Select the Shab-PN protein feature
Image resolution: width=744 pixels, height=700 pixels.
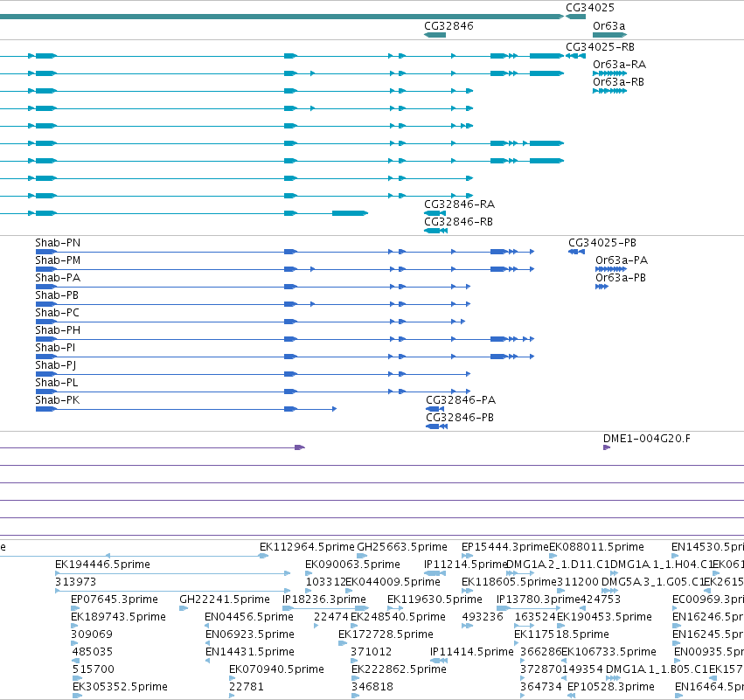click(x=285, y=252)
